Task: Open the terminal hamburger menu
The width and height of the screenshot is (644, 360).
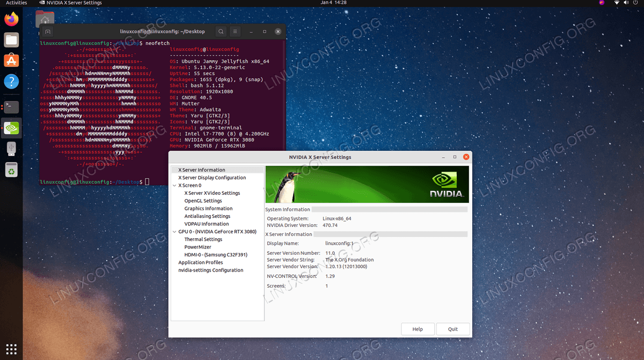Action: 235,32
